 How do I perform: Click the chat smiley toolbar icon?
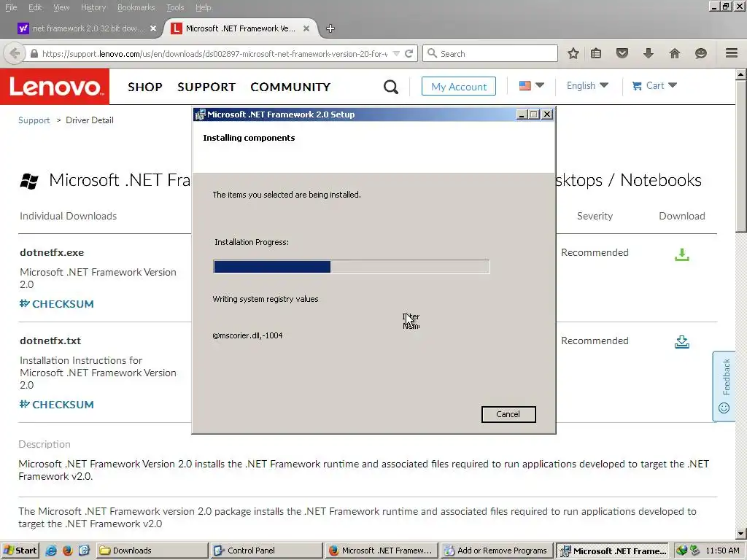(701, 53)
